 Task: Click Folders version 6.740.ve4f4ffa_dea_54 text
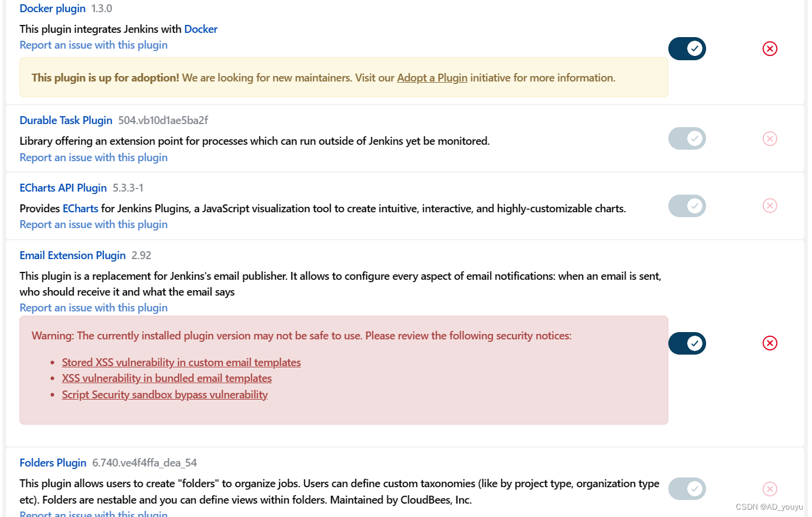(145, 463)
